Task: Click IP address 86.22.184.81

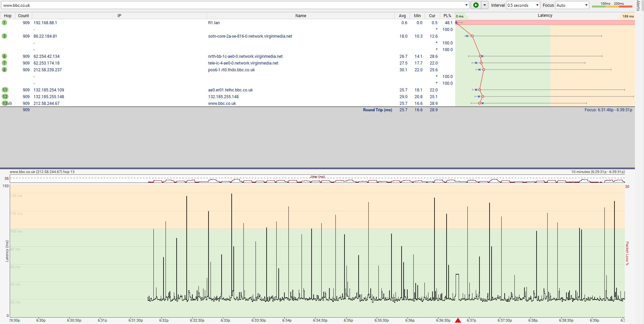Action: pos(45,36)
